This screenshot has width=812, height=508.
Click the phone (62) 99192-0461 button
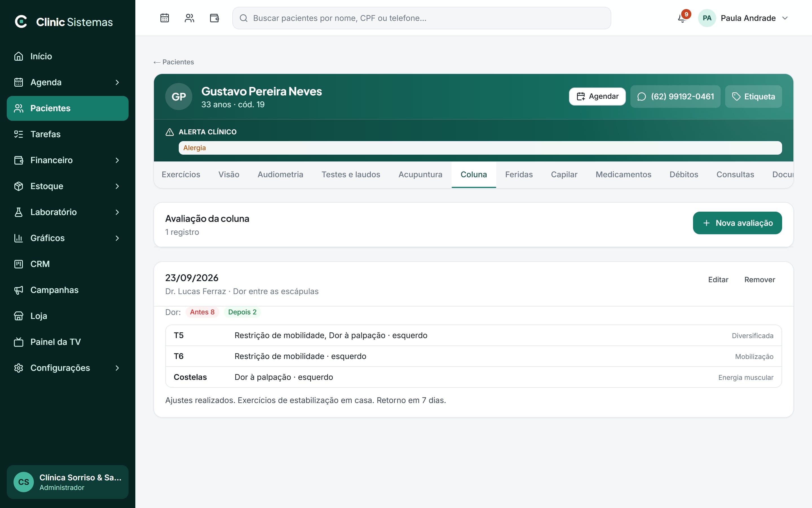pyautogui.click(x=675, y=97)
